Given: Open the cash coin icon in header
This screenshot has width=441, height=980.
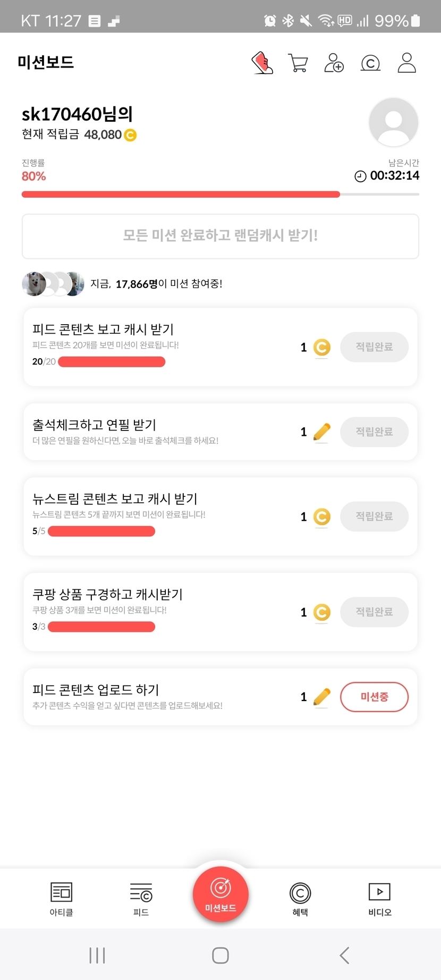Looking at the screenshot, I should click(x=370, y=63).
